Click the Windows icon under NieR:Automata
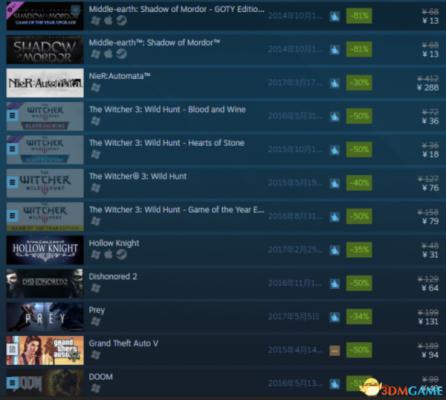The width and height of the screenshot is (446, 400). click(x=95, y=88)
